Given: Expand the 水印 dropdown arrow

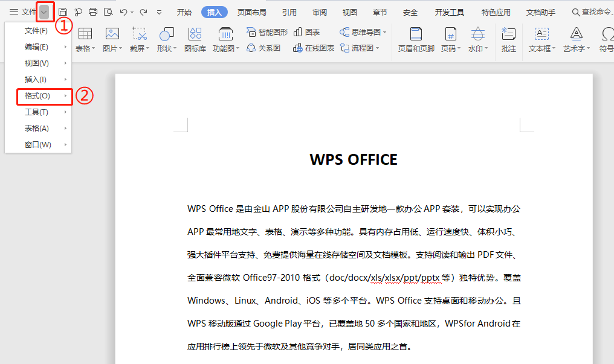Looking at the screenshot, I should pos(486,48).
